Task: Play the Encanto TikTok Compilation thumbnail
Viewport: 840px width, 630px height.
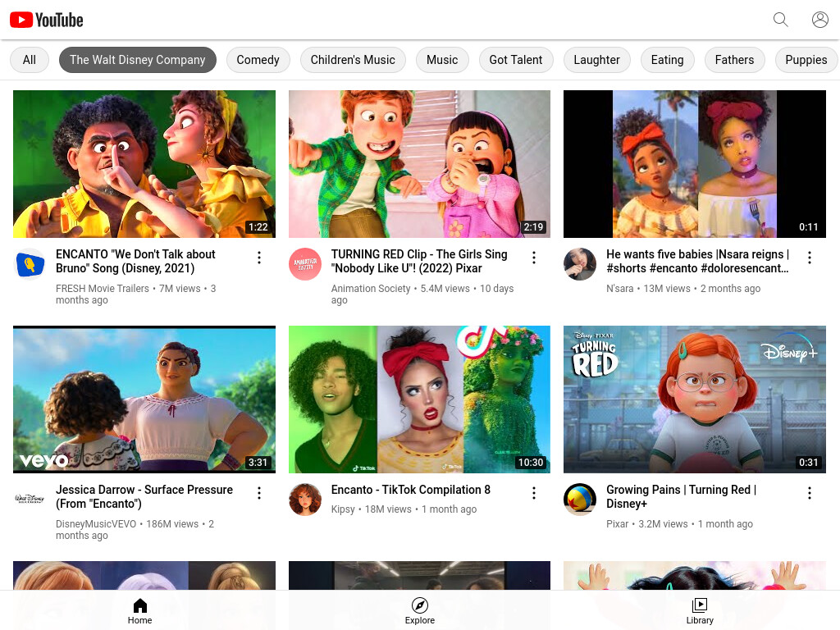Action: click(x=419, y=399)
